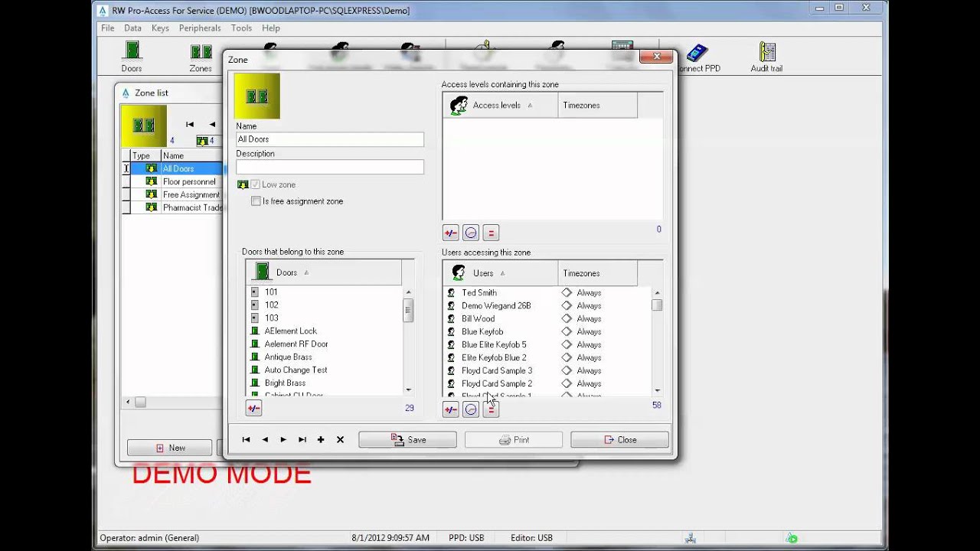
Task: Open the Help menu
Action: 271,28
